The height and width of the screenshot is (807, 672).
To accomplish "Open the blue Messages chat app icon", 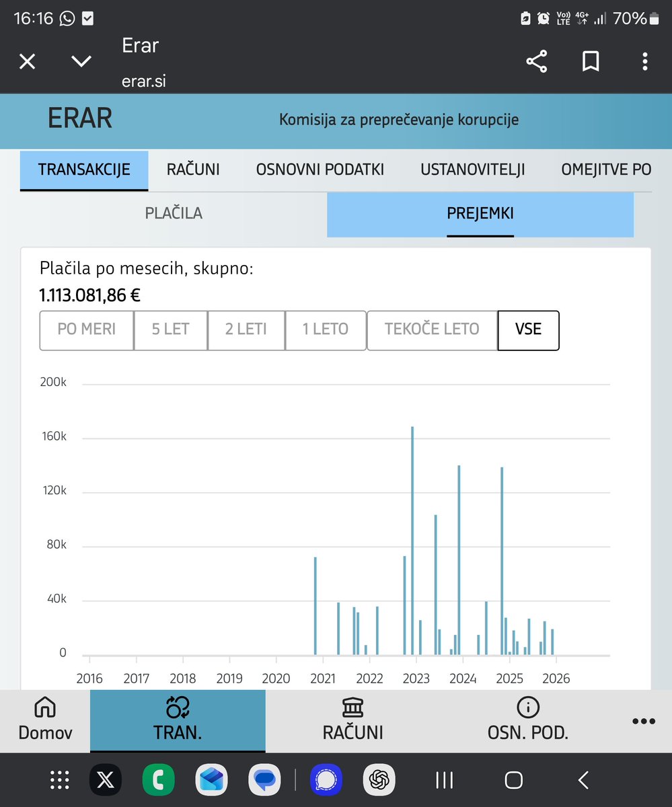I will [265, 780].
